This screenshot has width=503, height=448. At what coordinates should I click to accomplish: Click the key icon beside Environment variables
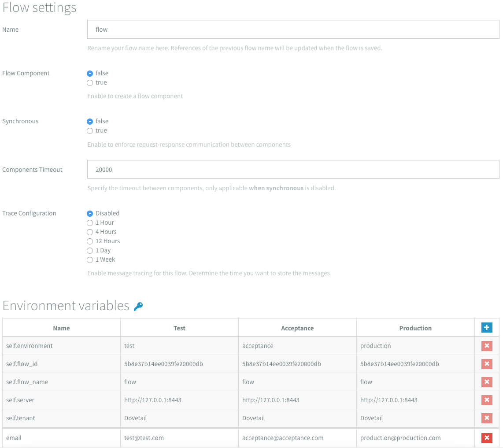click(138, 307)
